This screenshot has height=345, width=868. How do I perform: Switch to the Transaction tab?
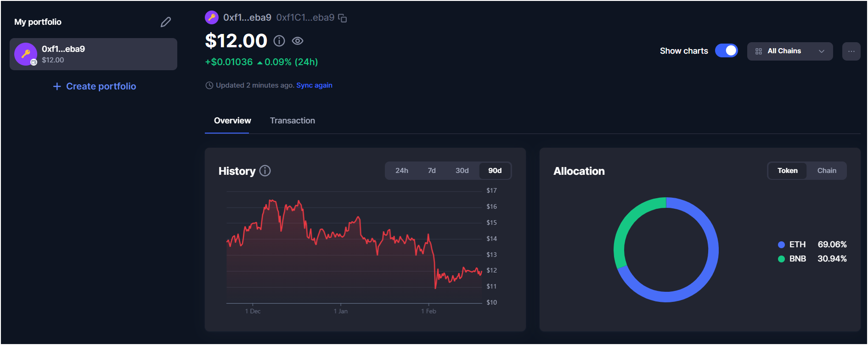[x=293, y=120]
